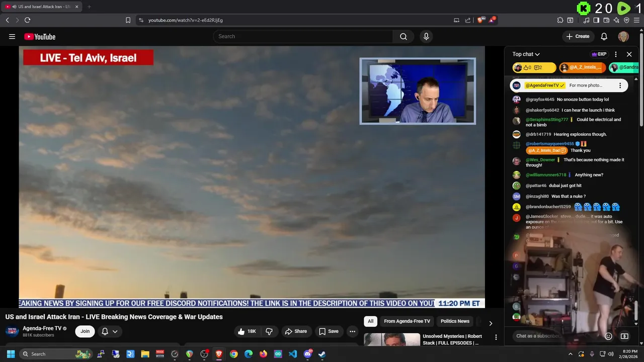Image resolution: width=644 pixels, height=362 pixels.
Task: Go to the YouTube home logo
Action: tap(40, 36)
